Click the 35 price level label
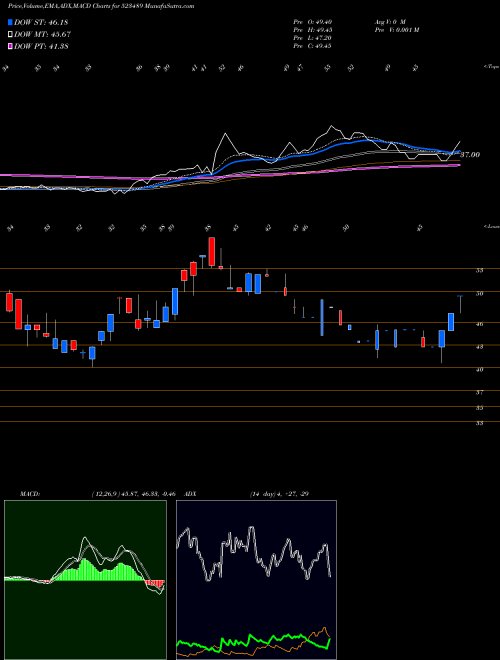The image size is (500, 660). coord(479,408)
